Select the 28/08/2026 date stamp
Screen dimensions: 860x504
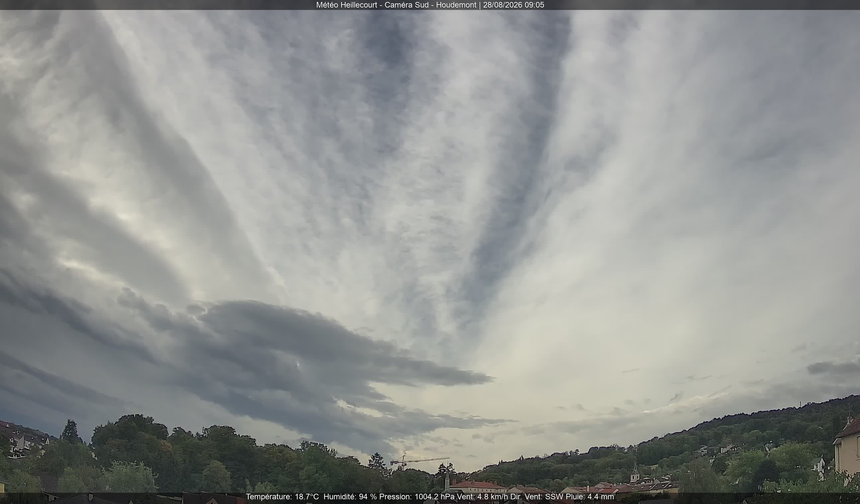(x=502, y=5)
